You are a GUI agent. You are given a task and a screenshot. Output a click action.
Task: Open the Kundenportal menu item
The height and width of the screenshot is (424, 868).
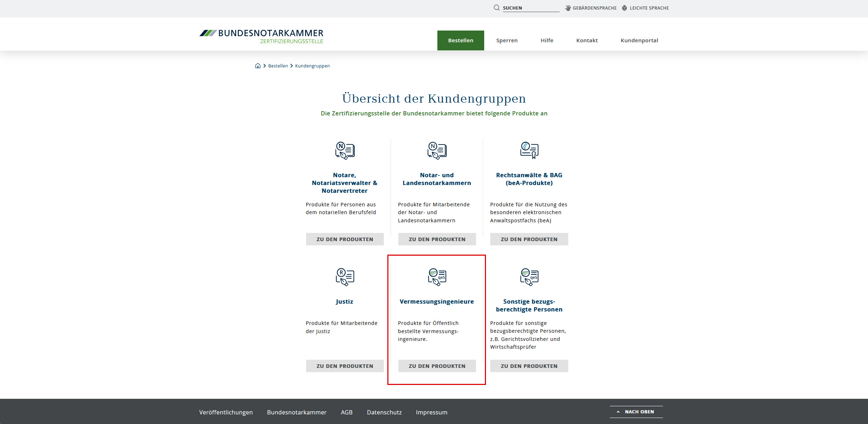(639, 40)
